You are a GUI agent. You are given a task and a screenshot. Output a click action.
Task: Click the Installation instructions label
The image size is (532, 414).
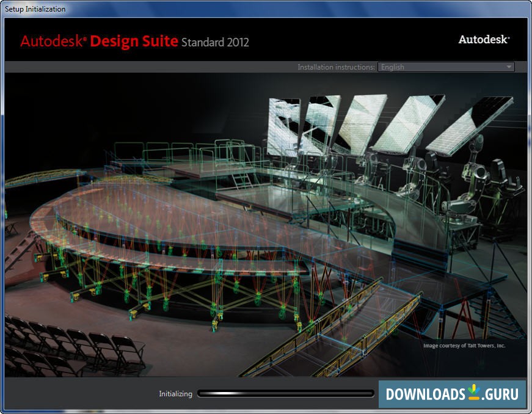336,67
